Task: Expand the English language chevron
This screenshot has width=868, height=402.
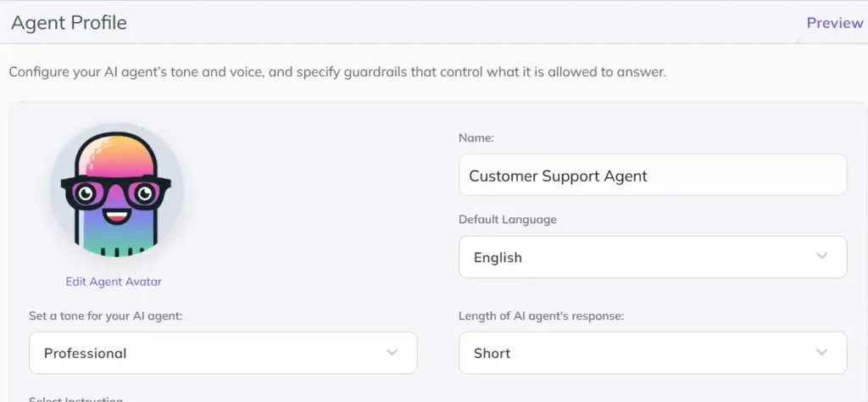Action: (822, 256)
